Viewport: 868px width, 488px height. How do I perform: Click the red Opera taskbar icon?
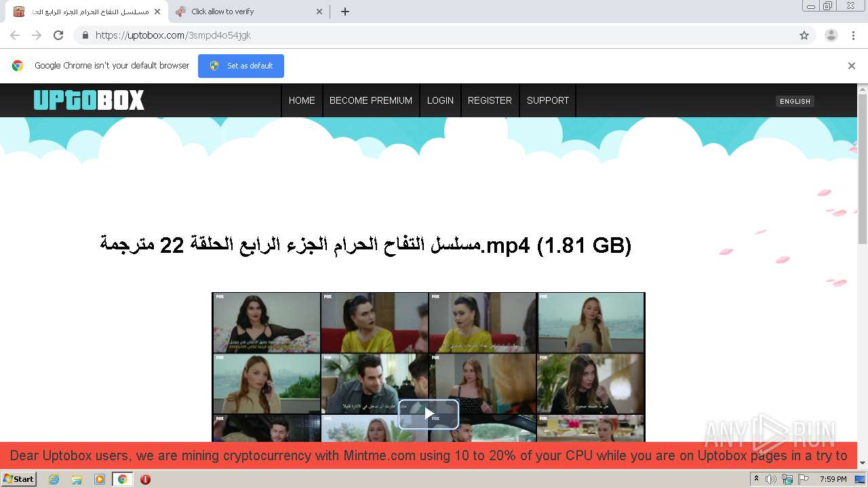pos(145,479)
